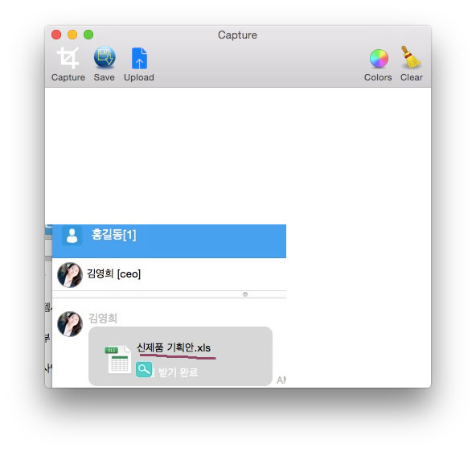Click the teal magnifier icon on file
476x452 pixels.
144,369
